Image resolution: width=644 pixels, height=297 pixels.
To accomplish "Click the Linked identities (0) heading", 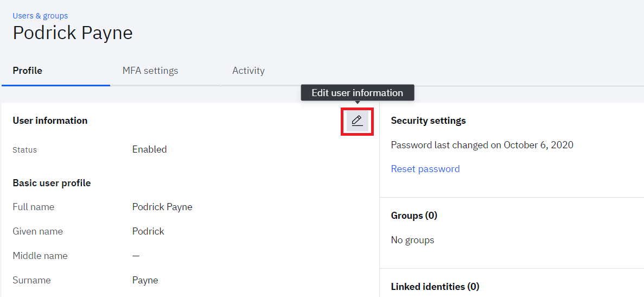I will [435, 287].
